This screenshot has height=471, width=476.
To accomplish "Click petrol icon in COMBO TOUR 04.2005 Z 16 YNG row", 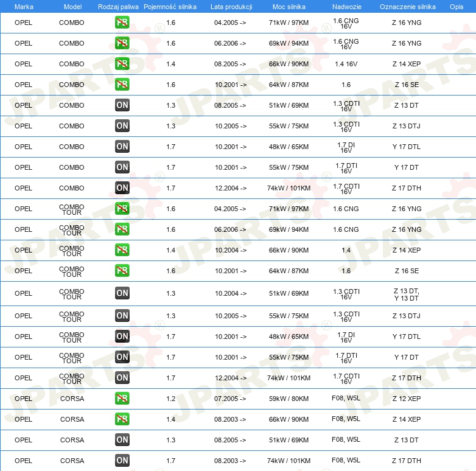I will click(x=122, y=209).
